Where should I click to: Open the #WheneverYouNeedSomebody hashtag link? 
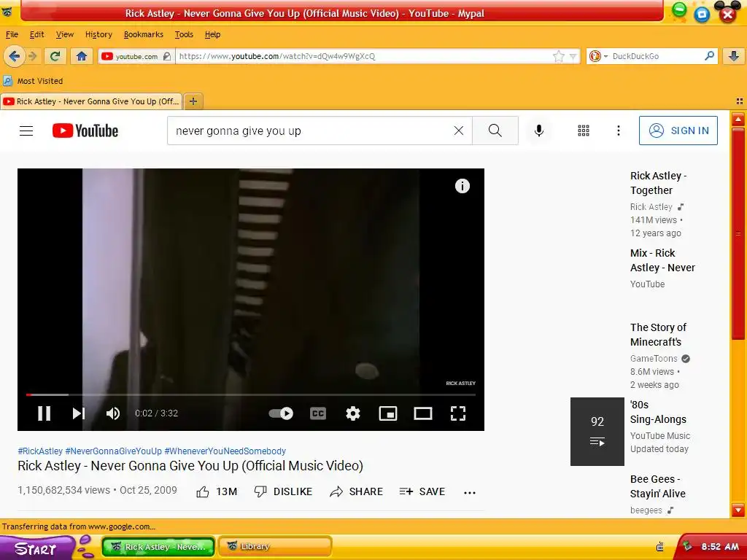tap(225, 451)
